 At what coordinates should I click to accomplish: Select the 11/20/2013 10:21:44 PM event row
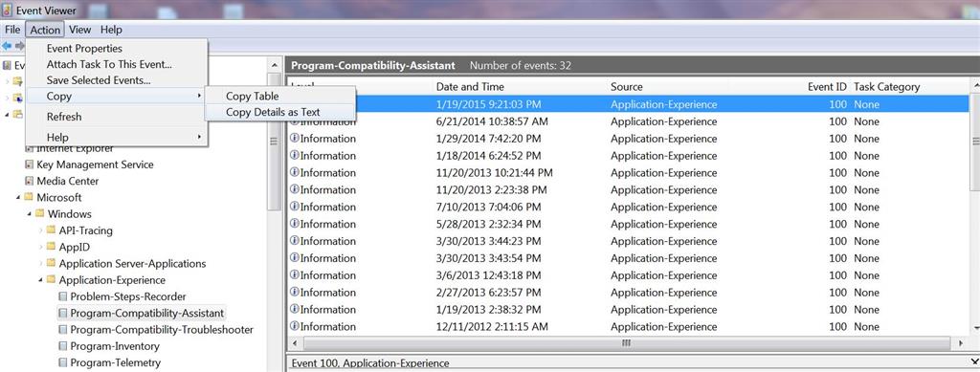628,172
